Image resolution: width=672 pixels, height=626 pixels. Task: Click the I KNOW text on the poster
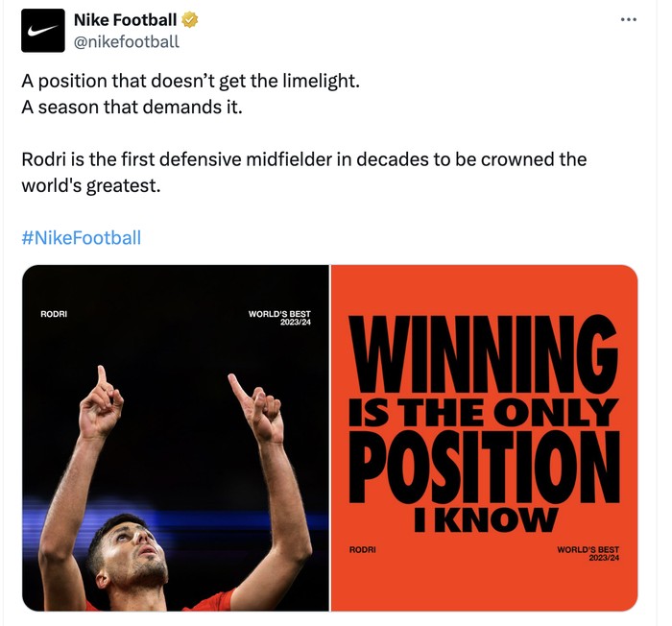coord(484,519)
